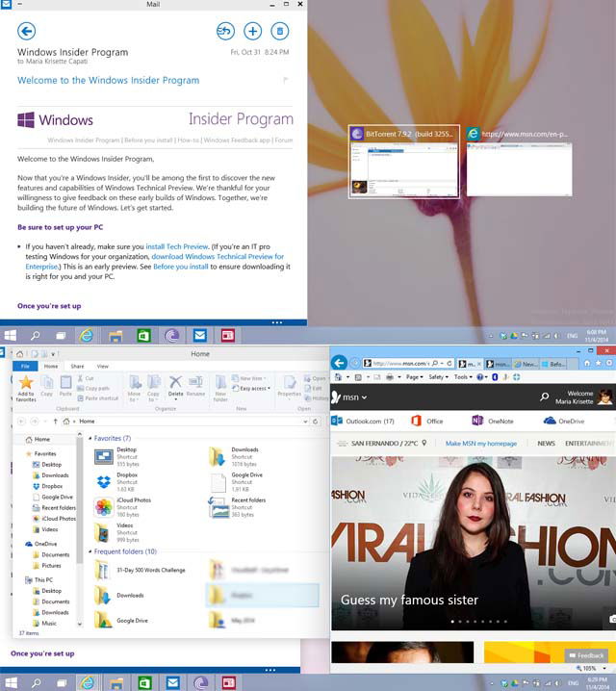Click the Mail reply (respond) icon
Image resolution: width=616 pixels, height=691 pixels.
point(225,31)
